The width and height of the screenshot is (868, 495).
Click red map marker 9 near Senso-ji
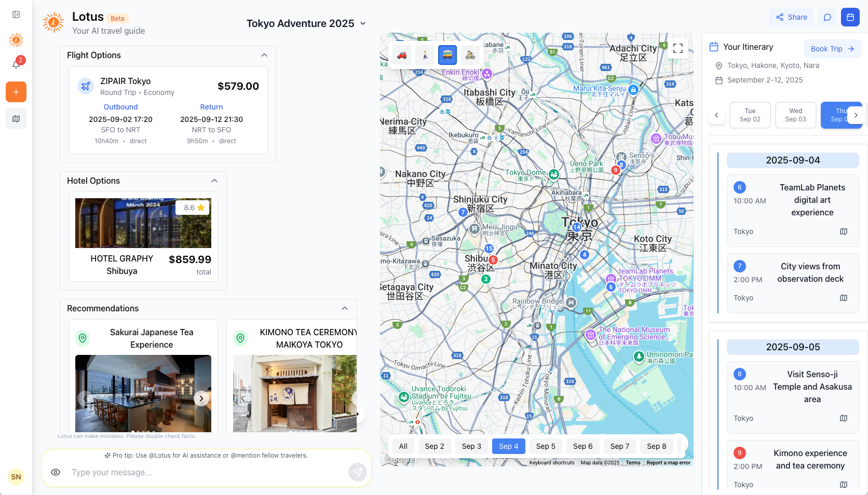tap(616, 170)
